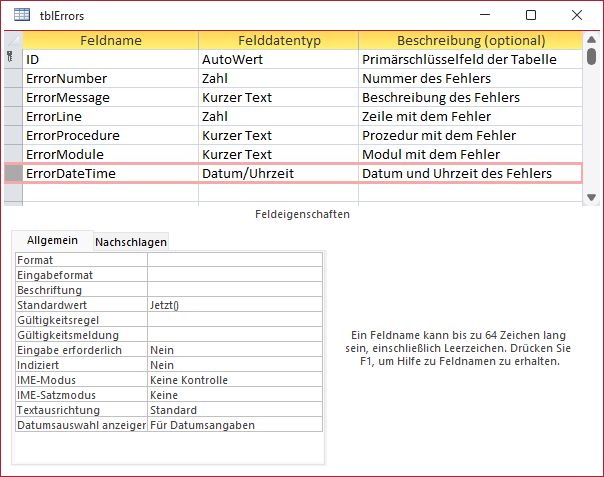
Task: Open Datumsauswahl value Für Datumsangaben
Action: [x=235, y=425]
